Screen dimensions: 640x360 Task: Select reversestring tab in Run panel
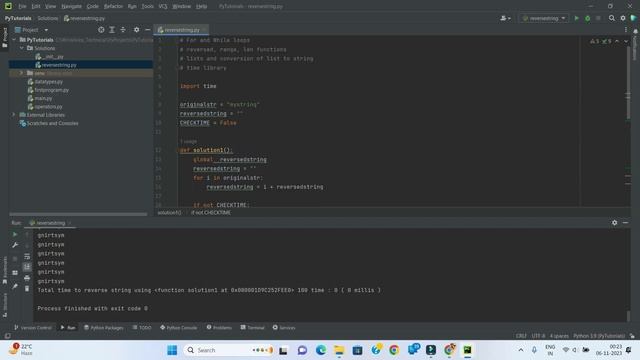coord(51,223)
